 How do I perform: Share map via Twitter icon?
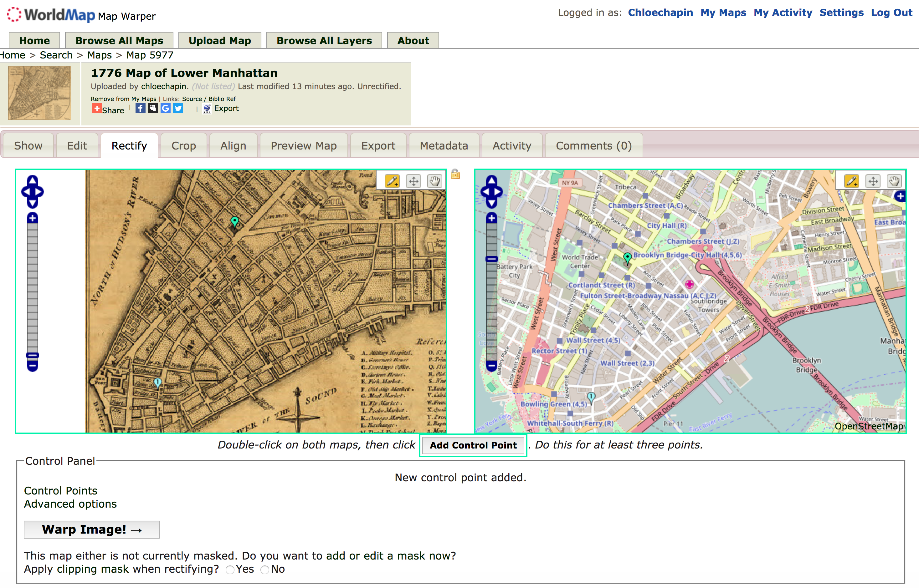(178, 109)
